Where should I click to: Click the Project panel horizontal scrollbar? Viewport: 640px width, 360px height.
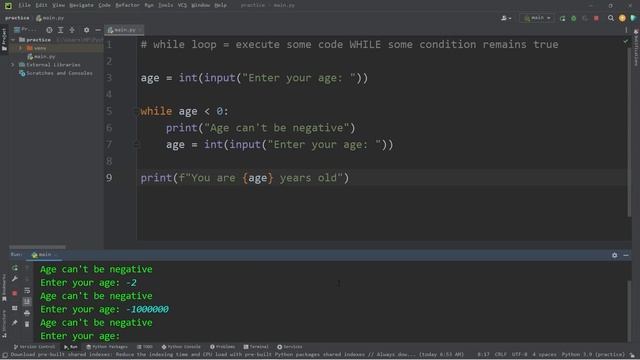coord(37,247)
